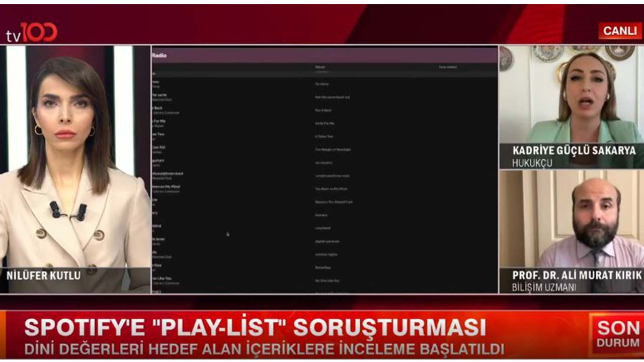Sort by the Date added column header

(448, 67)
